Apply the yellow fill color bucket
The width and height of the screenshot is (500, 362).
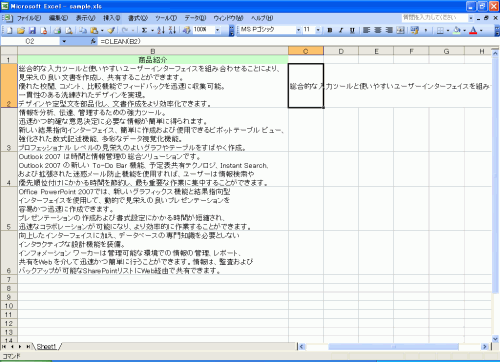(x=457, y=30)
